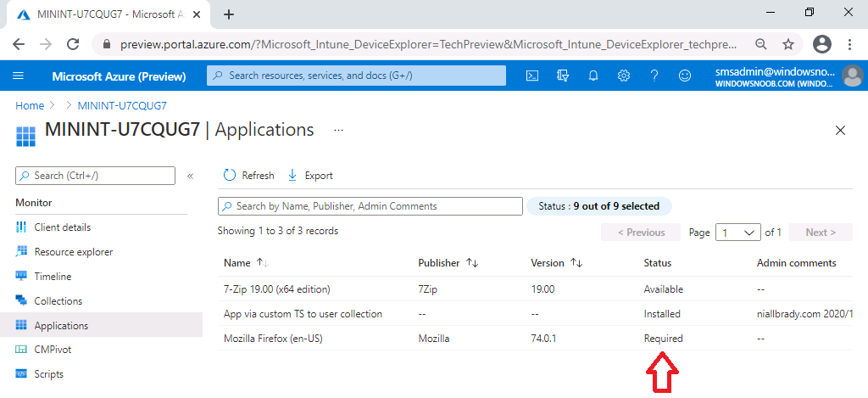
Task: Open the browser zoom magnifier icon
Action: [762, 44]
